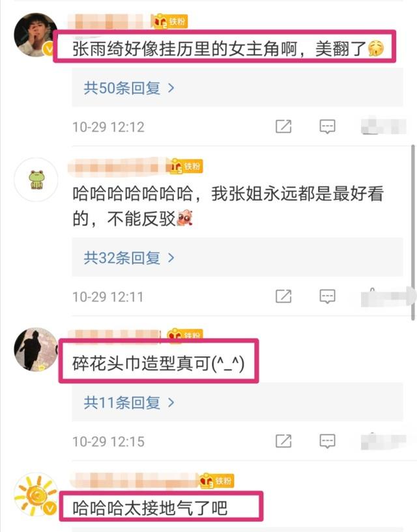Open sun avatar profile
The height and width of the screenshot is (532, 417).
(36, 494)
